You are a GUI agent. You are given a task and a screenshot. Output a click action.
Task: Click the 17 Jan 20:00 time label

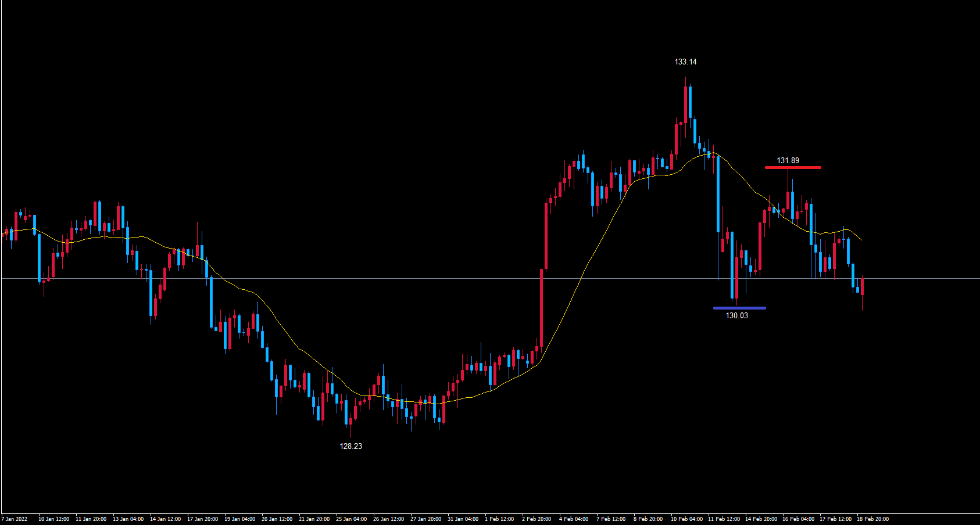[x=202, y=519]
